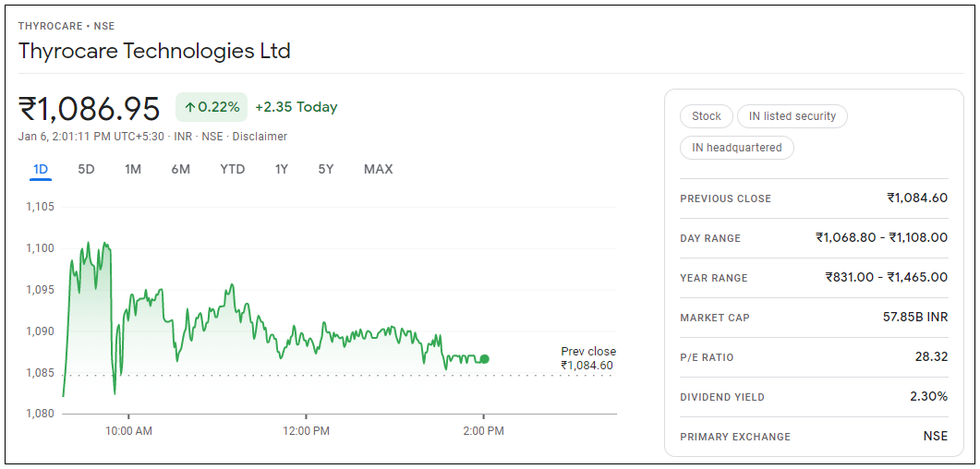The image size is (980, 469).
Task: Click the DIVIDEND YIELD label
Action: (x=722, y=397)
